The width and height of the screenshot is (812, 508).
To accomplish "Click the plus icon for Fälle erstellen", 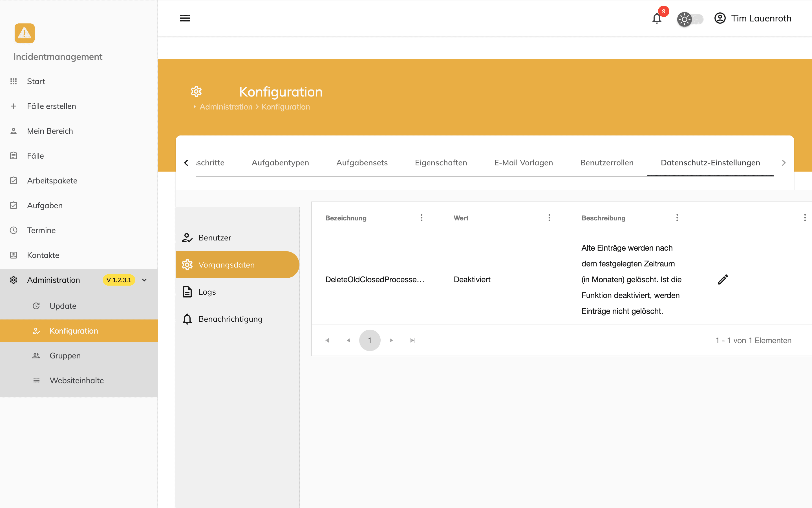I will pos(14,106).
